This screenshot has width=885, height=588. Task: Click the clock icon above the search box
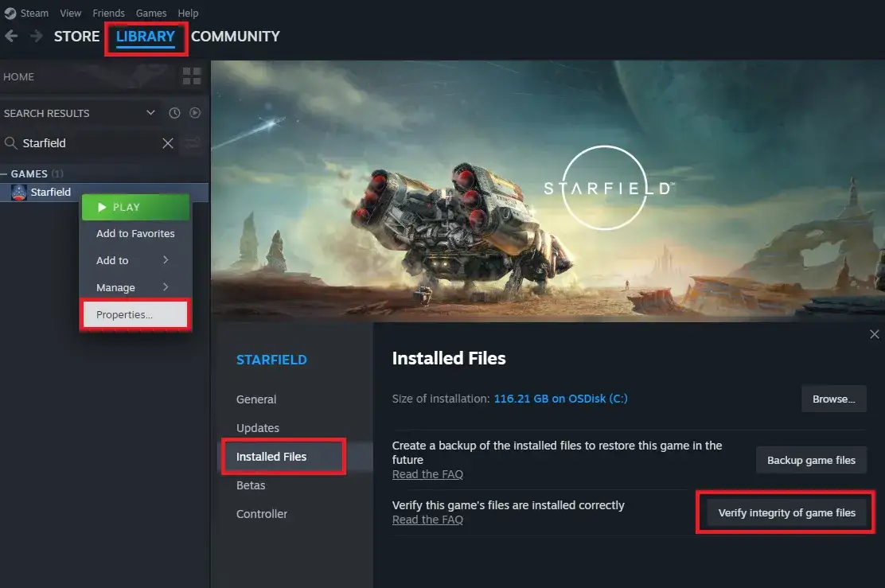(x=174, y=113)
